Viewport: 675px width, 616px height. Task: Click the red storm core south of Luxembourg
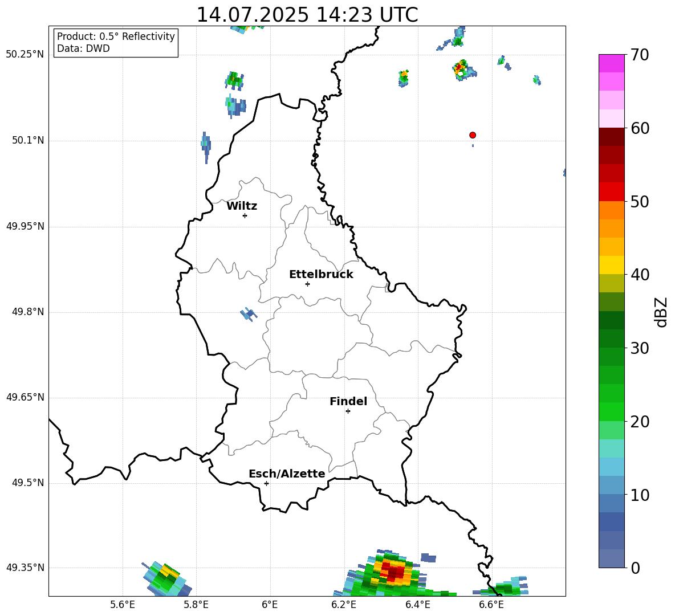pos(393,573)
